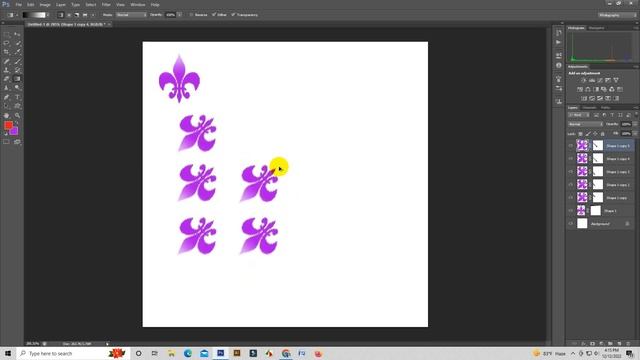Select the Custom Shape tool
Screen dimensions: 640x360
coord(17,106)
